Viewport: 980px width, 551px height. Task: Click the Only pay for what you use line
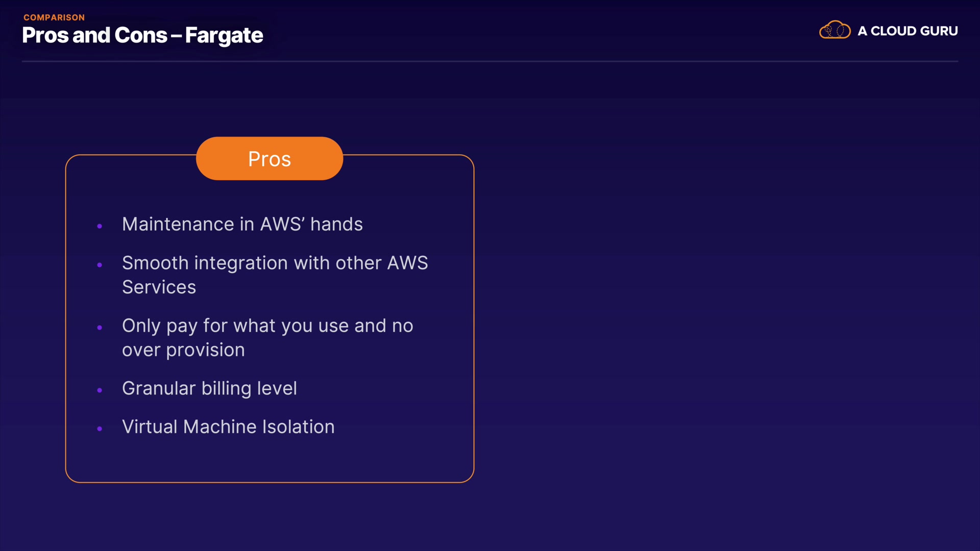coord(267,326)
